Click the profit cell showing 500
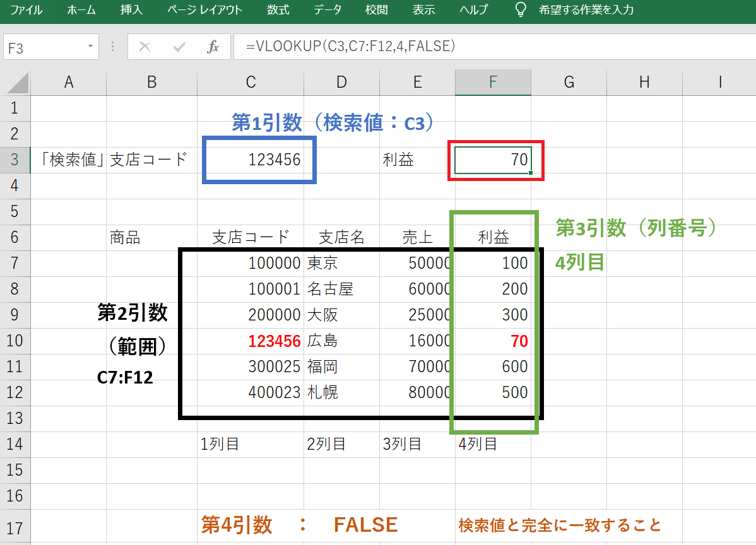Image resolution: width=756 pixels, height=545 pixels. click(x=493, y=392)
